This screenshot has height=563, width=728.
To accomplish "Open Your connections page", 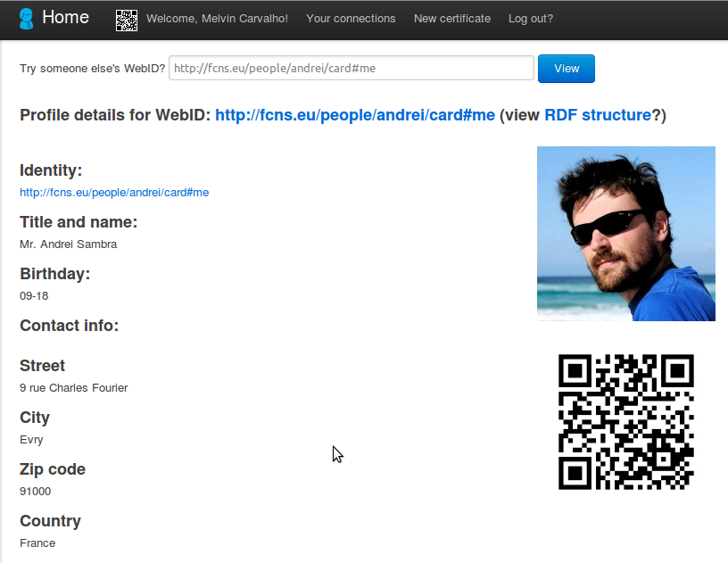I will 351,19.
